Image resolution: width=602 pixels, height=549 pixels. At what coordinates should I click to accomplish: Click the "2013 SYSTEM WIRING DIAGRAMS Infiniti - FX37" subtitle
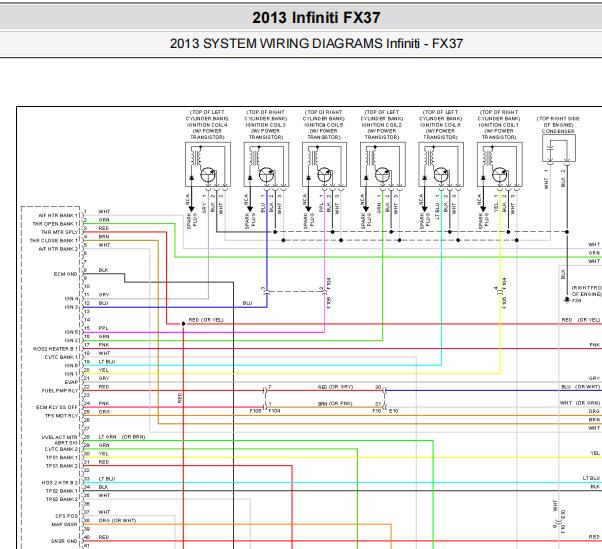[x=316, y=43]
